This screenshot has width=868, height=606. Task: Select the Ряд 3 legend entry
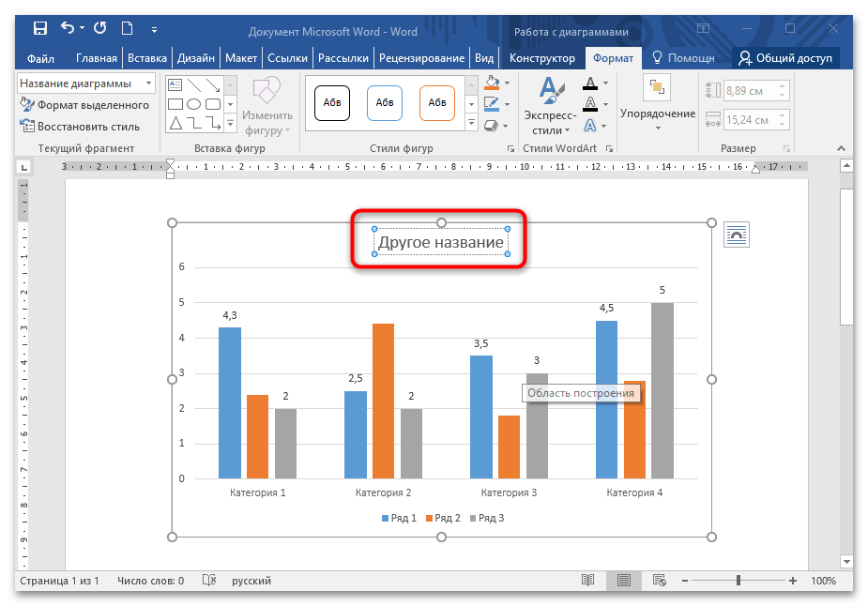coord(487,518)
